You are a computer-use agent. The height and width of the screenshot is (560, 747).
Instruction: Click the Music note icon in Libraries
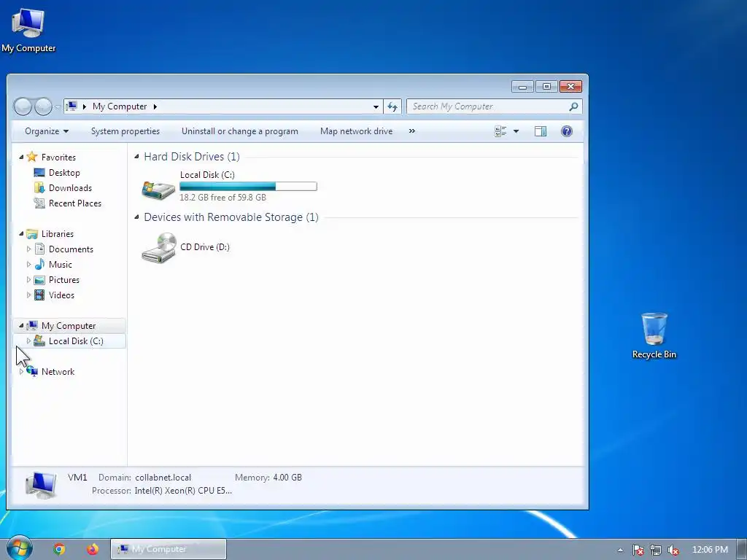pyautogui.click(x=39, y=264)
